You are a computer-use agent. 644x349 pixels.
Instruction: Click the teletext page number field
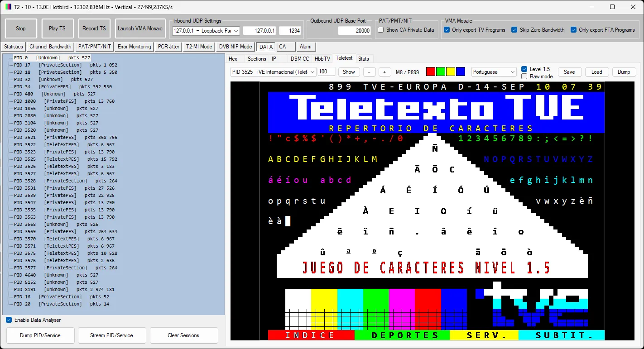[x=327, y=72]
